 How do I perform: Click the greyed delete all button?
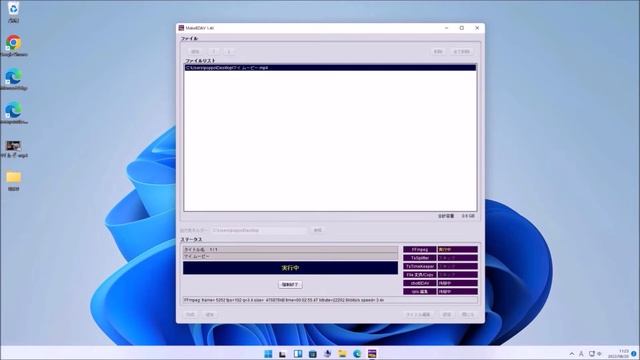click(462, 51)
